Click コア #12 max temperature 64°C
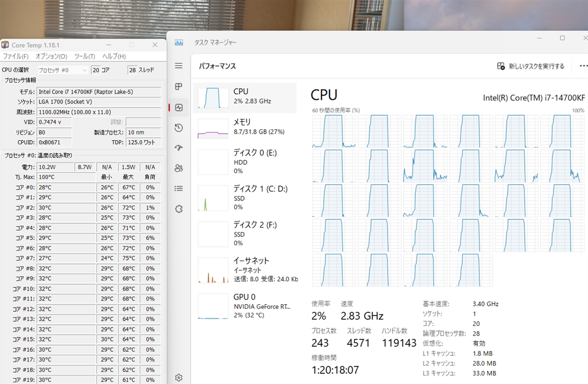The width and height of the screenshot is (588, 384). [x=129, y=309]
